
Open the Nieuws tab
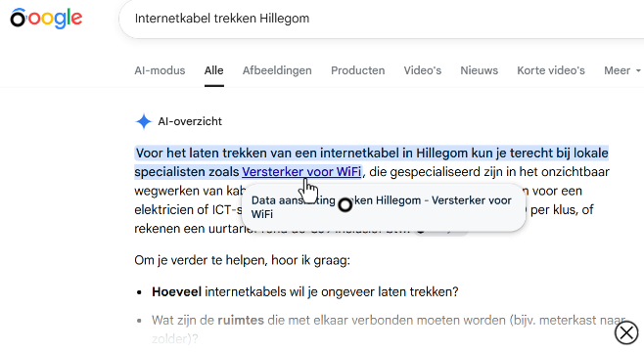[x=479, y=70]
